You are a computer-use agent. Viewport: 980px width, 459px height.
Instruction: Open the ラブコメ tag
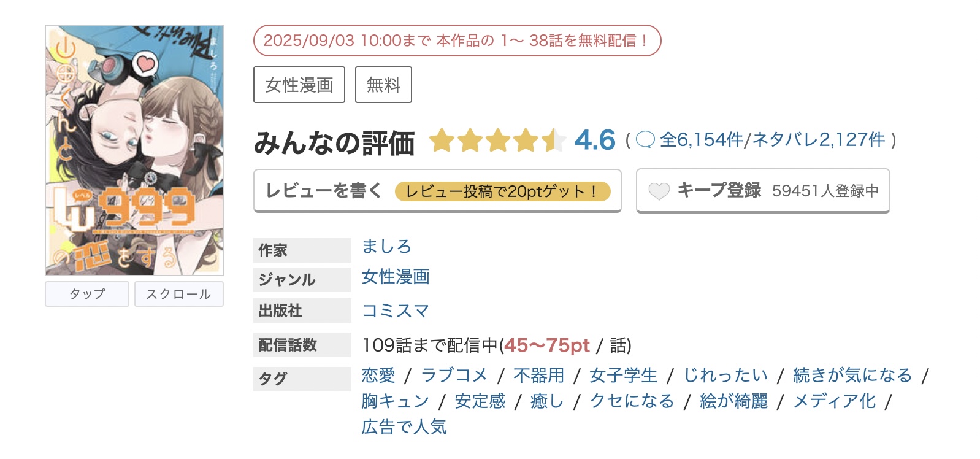[454, 374]
